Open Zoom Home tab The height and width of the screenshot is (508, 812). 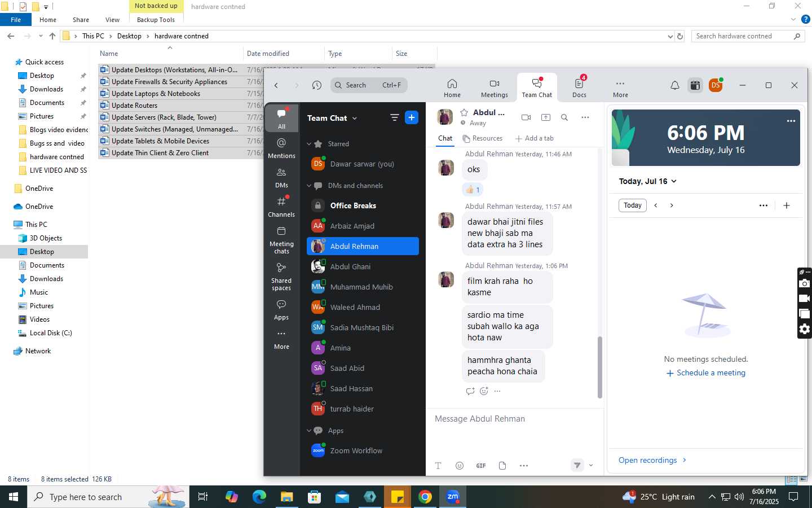(x=452, y=88)
